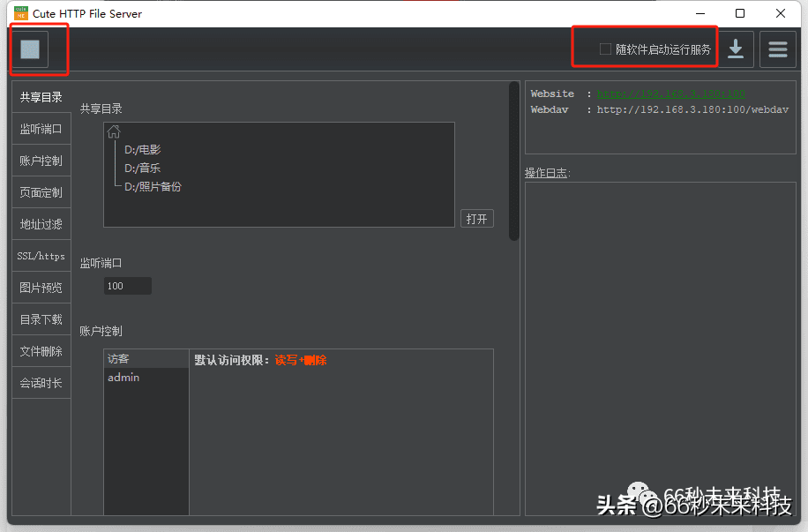
Task: Enable 随软件启动运行服务 checkbox
Action: click(607, 49)
